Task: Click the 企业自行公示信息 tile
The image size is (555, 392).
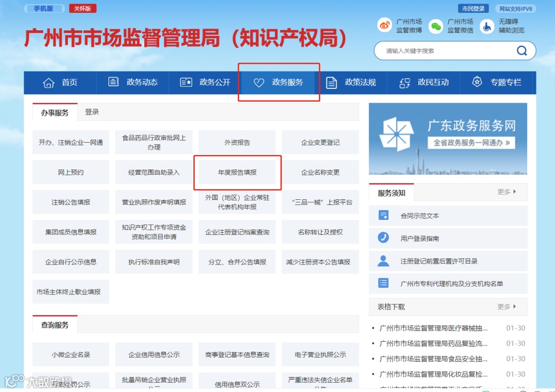Action: click(x=71, y=262)
